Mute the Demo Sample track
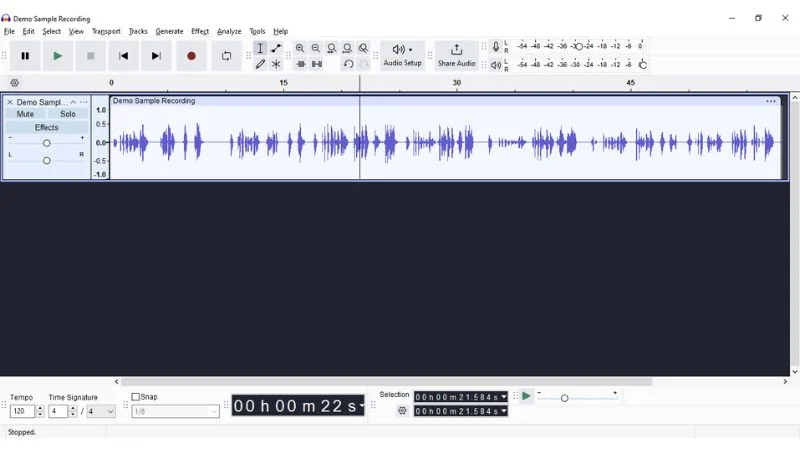Screen dimensions: 800x450 (25, 114)
